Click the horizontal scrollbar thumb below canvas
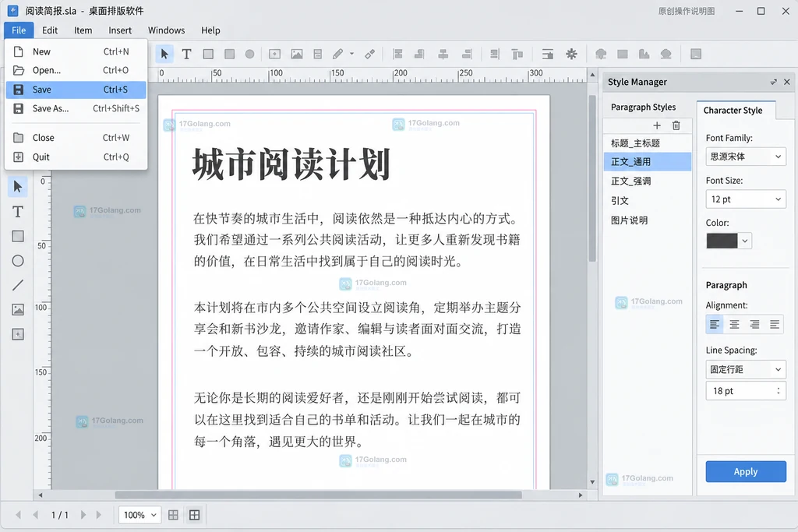 click(x=318, y=495)
